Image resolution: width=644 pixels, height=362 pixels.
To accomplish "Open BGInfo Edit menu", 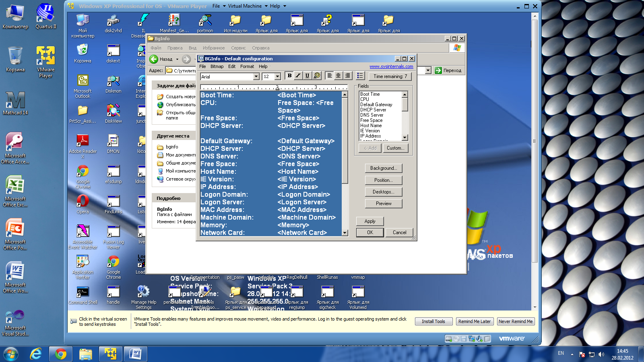I will pyautogui.click(x=232, y=66).
